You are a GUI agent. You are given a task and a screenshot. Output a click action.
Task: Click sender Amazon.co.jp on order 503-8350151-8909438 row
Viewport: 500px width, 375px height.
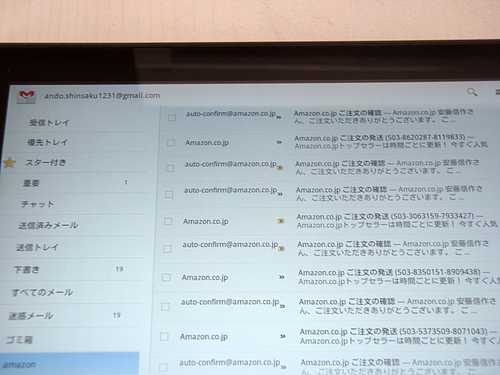click(x=205, y=277)
